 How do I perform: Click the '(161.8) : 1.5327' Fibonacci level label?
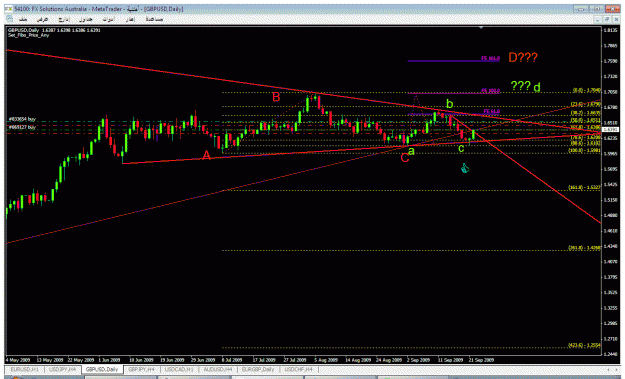point(584,187)
